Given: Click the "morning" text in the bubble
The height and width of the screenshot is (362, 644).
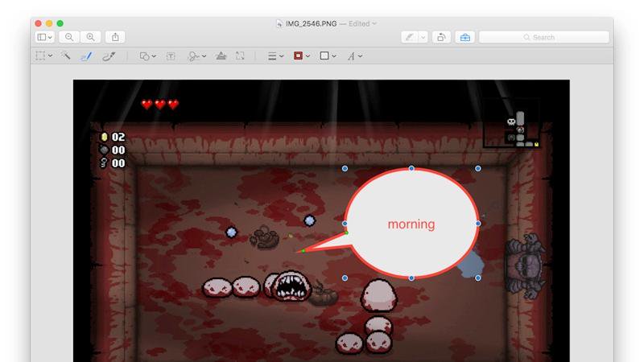Looking at the screenshot, I should pyautogui.click(x=411, y=224).
